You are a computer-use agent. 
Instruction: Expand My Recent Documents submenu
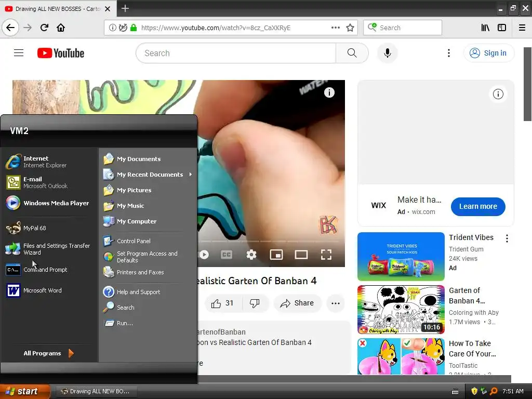(x=148, y=175)
